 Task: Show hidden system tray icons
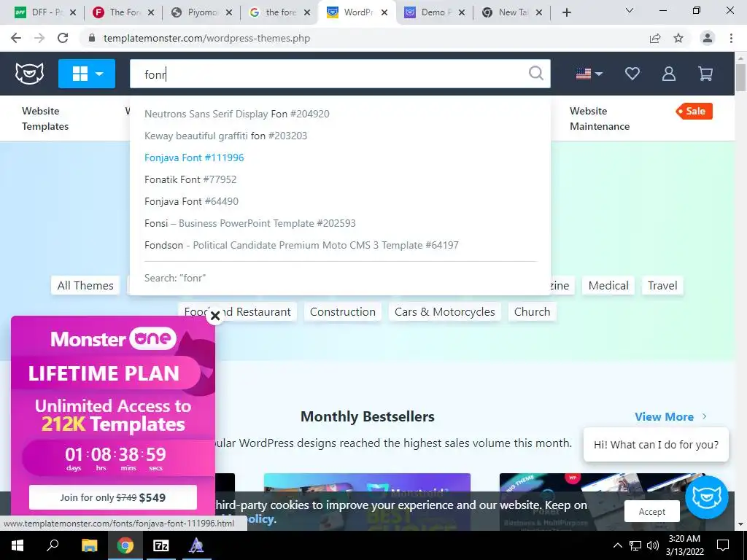coord(617,545)
